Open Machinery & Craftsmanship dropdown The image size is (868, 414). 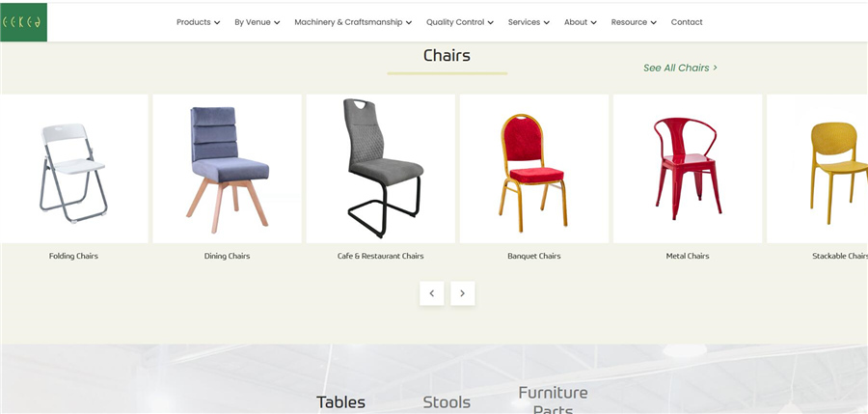tap(353, 22)
